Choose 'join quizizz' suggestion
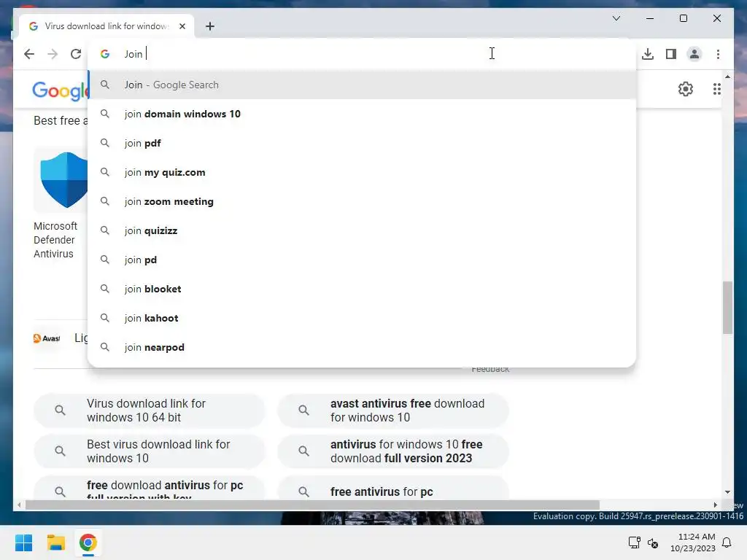The image size is (747, 560). pyautogui.click(x=362, y=230)
